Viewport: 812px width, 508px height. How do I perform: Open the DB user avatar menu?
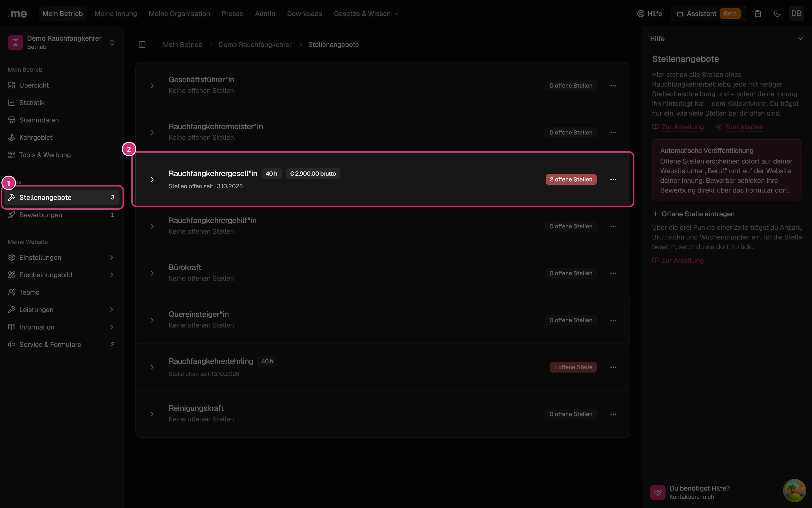tap(796, 14)
